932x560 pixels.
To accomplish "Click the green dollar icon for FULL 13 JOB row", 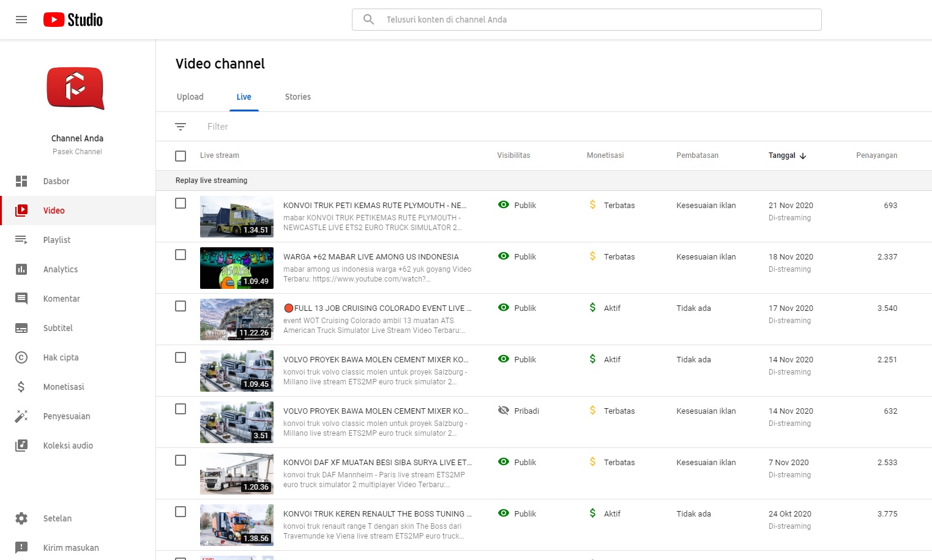I will click(x=592, y=308).
